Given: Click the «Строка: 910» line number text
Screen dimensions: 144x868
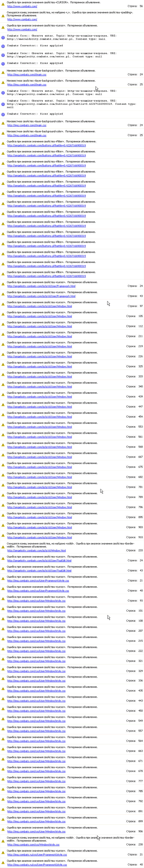Looking at the screenshot, I should [x=134, y=538].
